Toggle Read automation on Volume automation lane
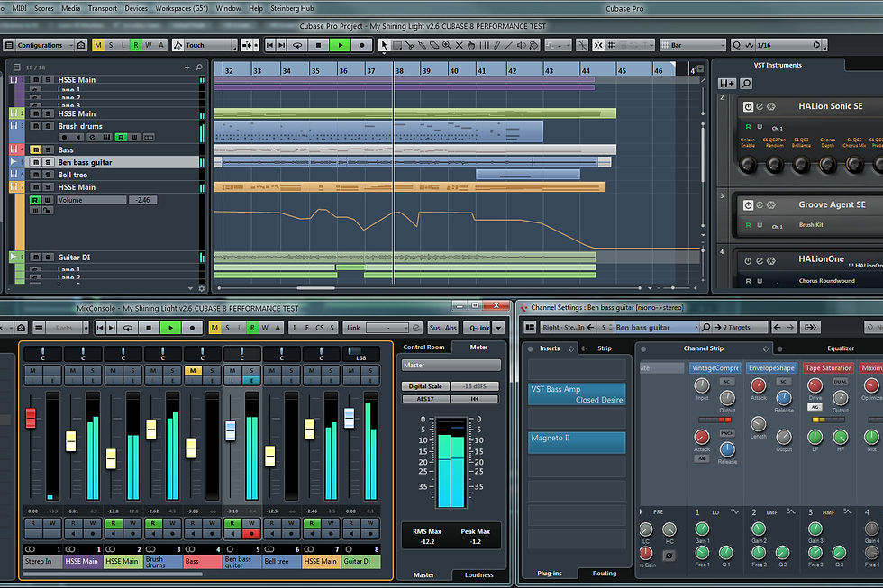883x588 pixels. coord(35,200)
